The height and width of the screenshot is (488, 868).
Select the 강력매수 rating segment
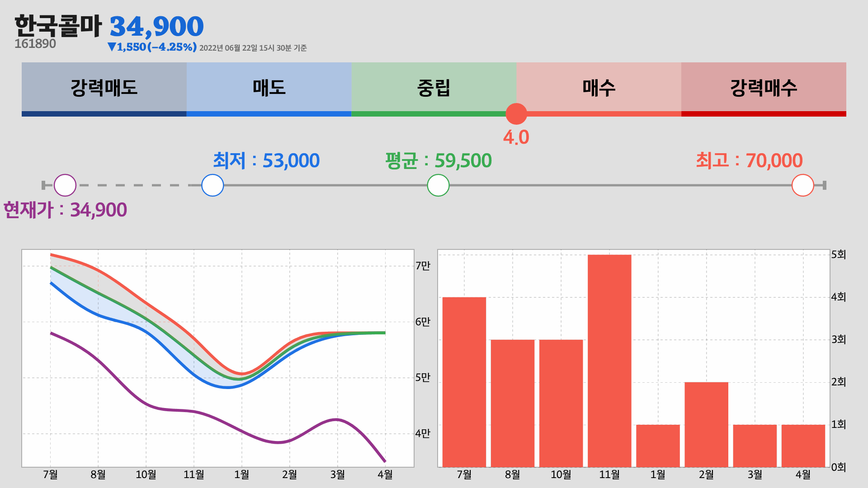point(764,89)
